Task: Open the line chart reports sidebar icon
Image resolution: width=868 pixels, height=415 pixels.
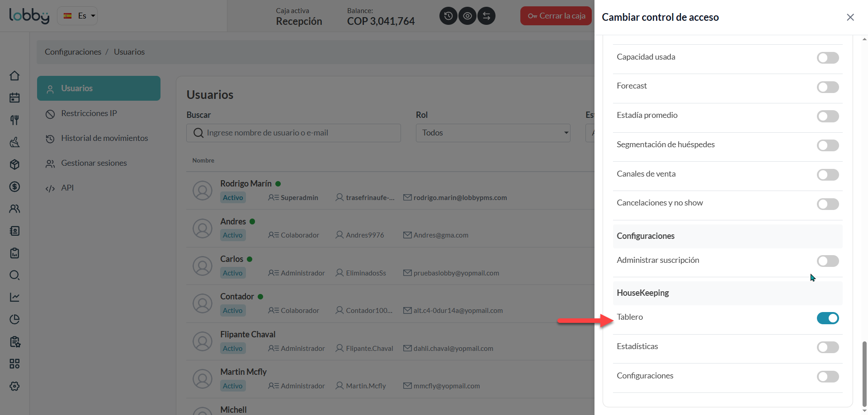Action: click(14, 297)
